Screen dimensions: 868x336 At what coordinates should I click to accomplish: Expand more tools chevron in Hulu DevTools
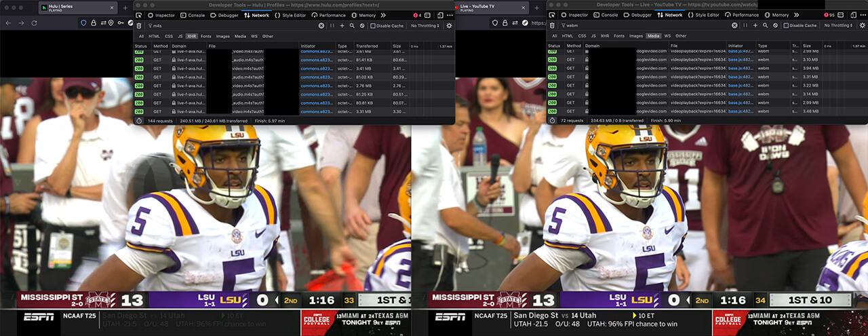(383, 15)
